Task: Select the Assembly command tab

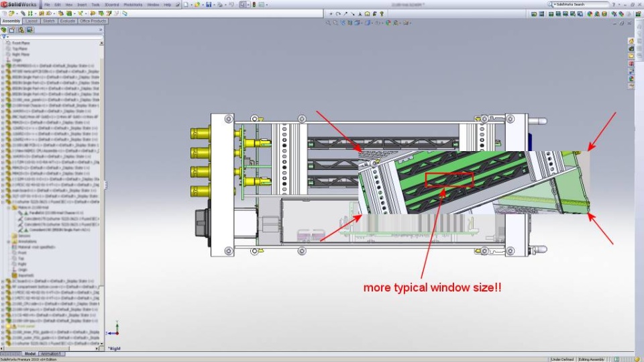Action: tap(11, 21)
